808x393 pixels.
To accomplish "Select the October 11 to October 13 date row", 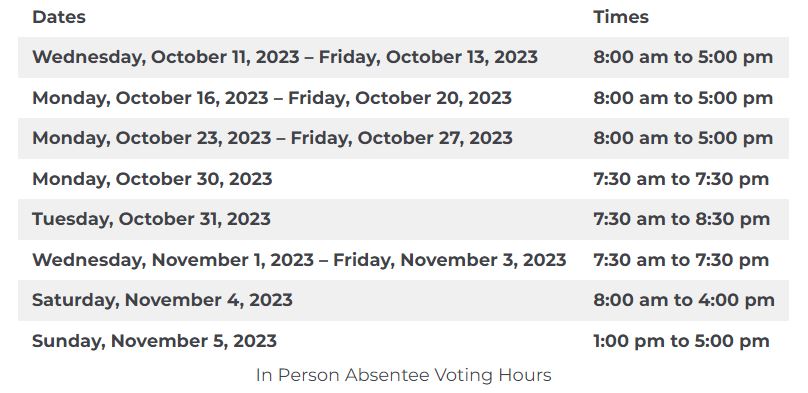I will coord(285,57).
